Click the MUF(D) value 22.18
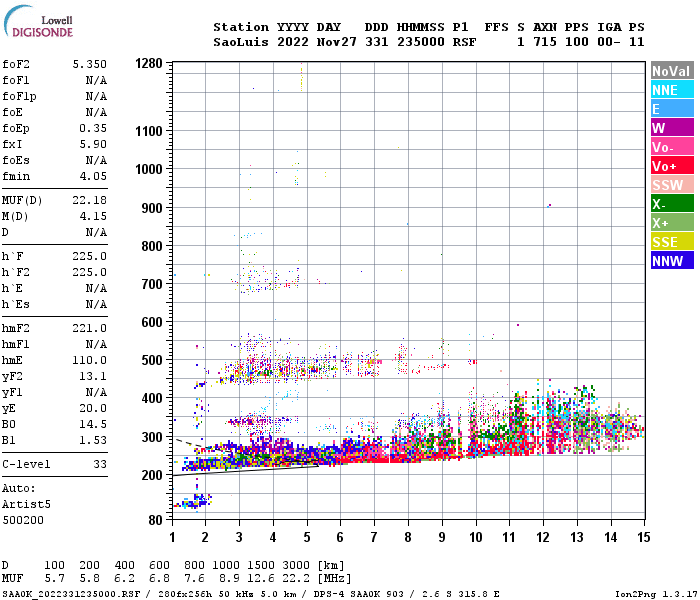 (x=90, y=200)
